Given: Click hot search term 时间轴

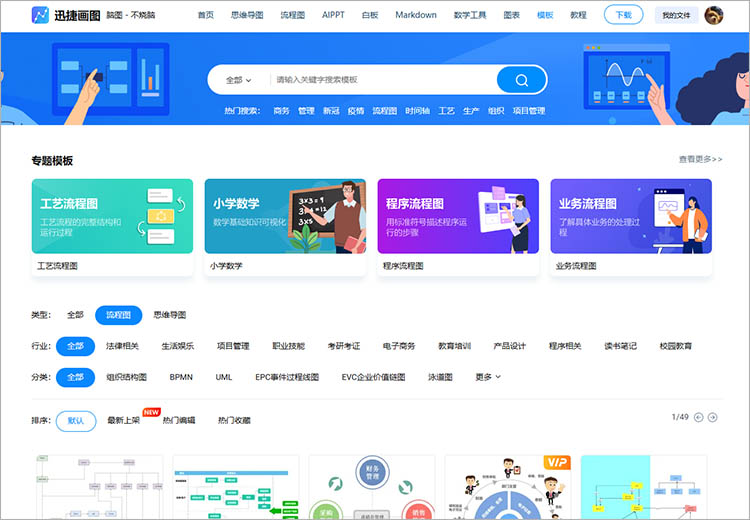Looking at the screenshot, I should click(x=418, y=111).
